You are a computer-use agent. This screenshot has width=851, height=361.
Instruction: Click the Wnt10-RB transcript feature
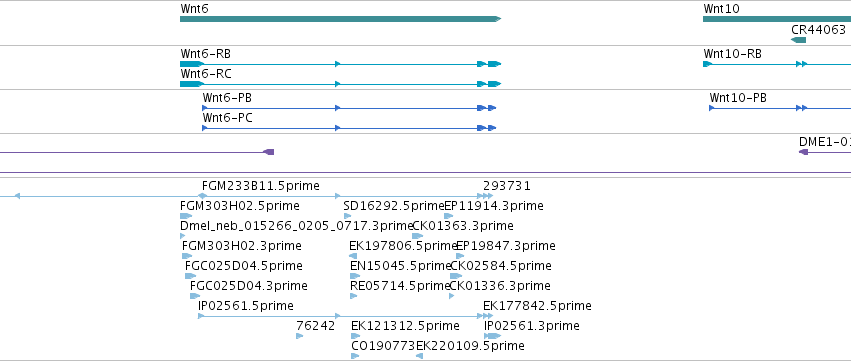click(777, 64)
